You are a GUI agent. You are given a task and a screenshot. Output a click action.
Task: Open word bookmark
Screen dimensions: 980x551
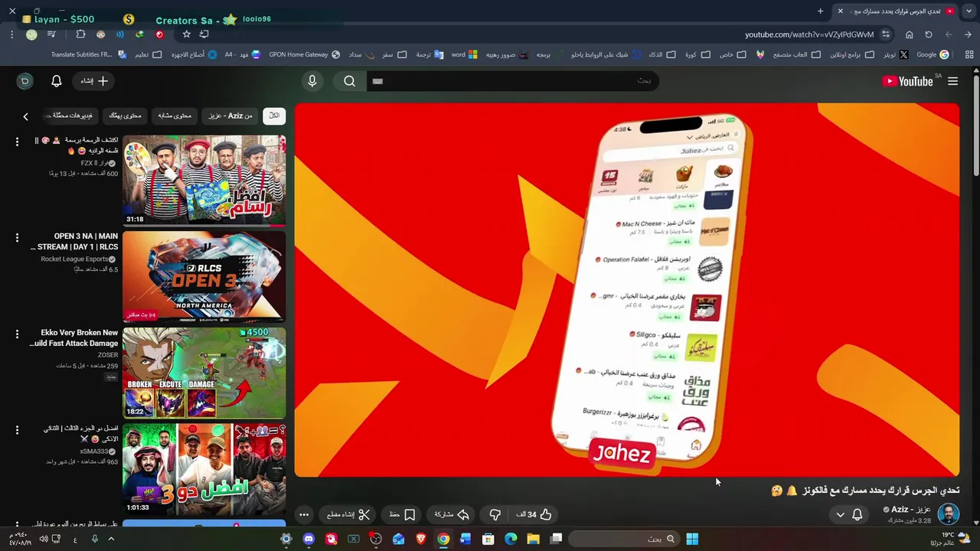click(x=464, y=54)
